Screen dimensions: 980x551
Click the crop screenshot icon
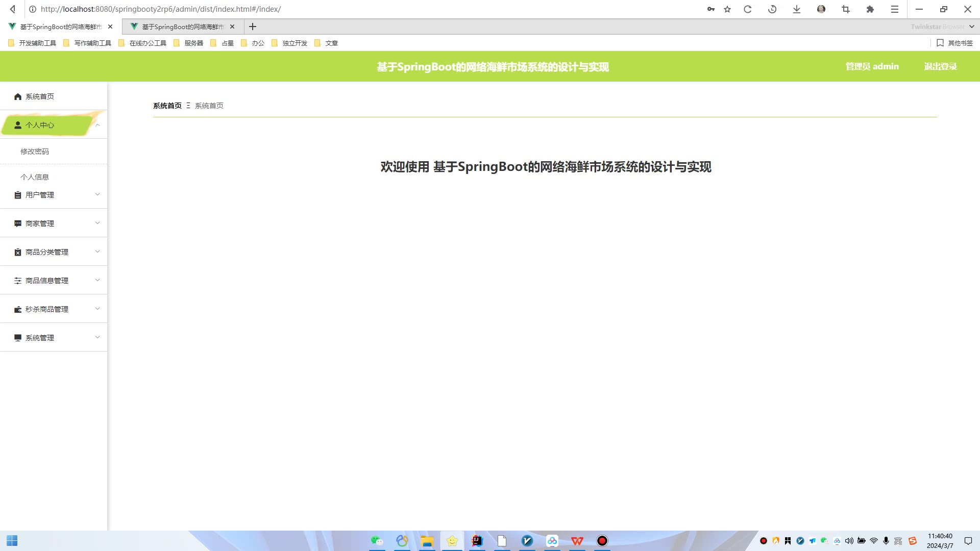[x=846, y=9]
